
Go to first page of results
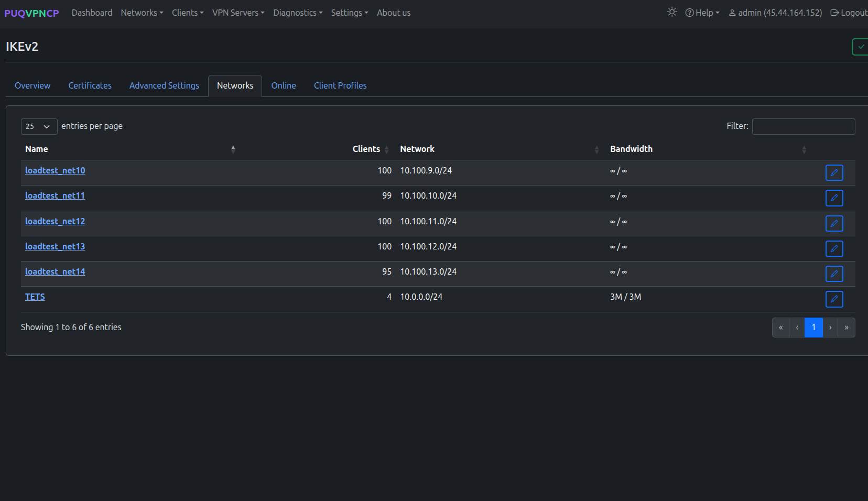pyautogui.click(x=780, y=328)
